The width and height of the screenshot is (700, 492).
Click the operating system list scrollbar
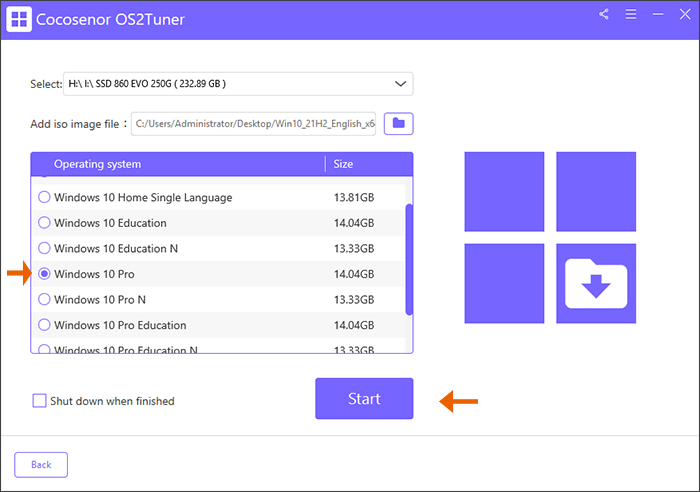pos(409,259)
